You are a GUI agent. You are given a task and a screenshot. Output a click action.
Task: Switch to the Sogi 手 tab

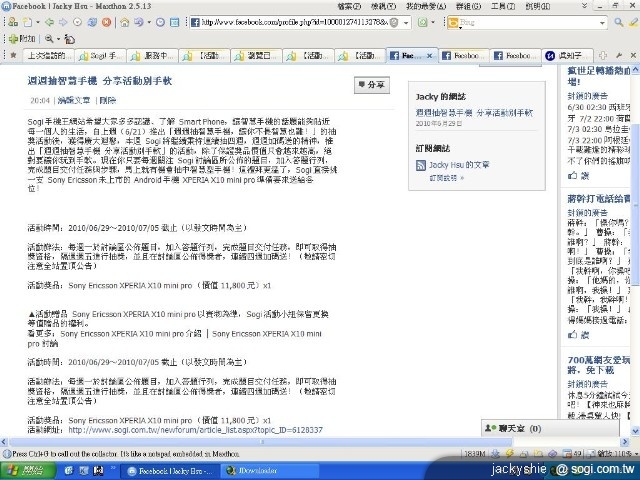point(101,56)
